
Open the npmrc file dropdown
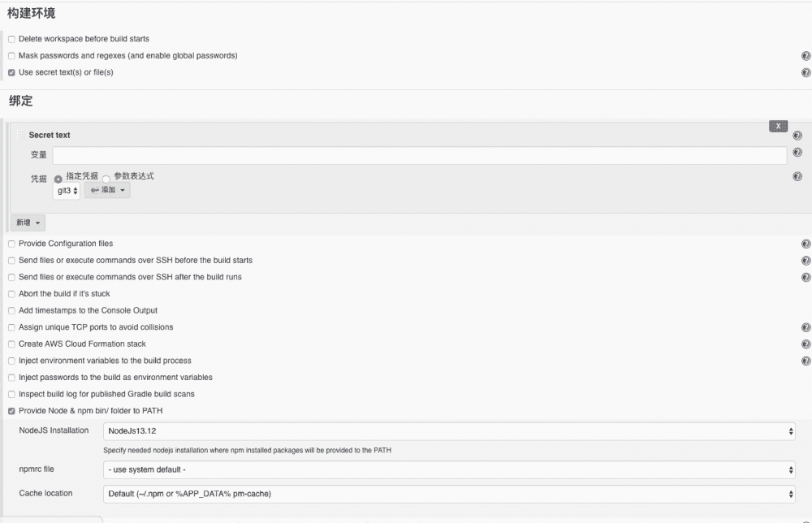pos(449,469)
